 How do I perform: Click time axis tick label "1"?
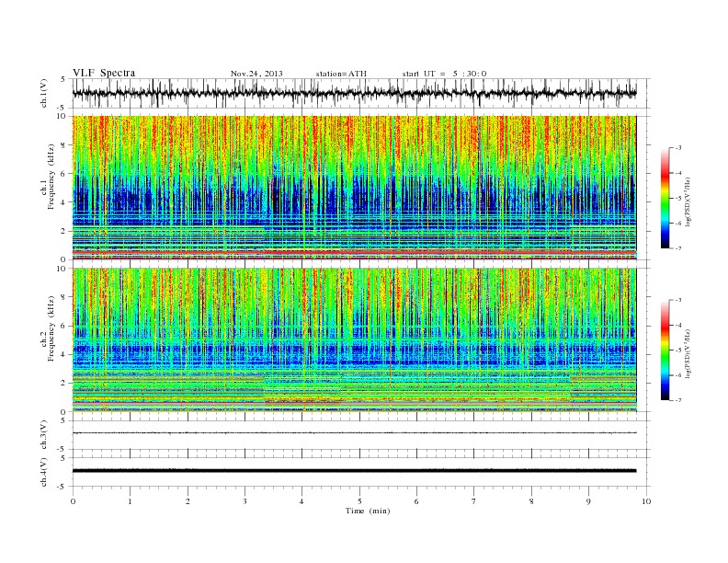coord(130,501)
